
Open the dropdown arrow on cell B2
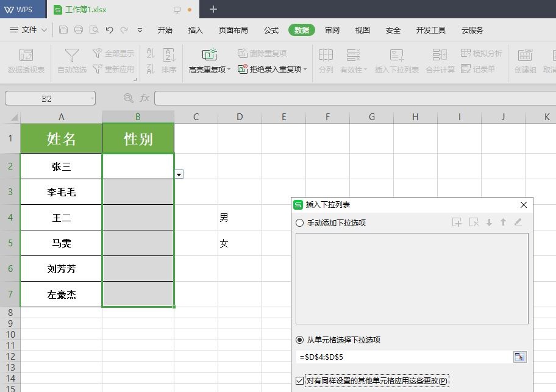[x=179, y=174]
